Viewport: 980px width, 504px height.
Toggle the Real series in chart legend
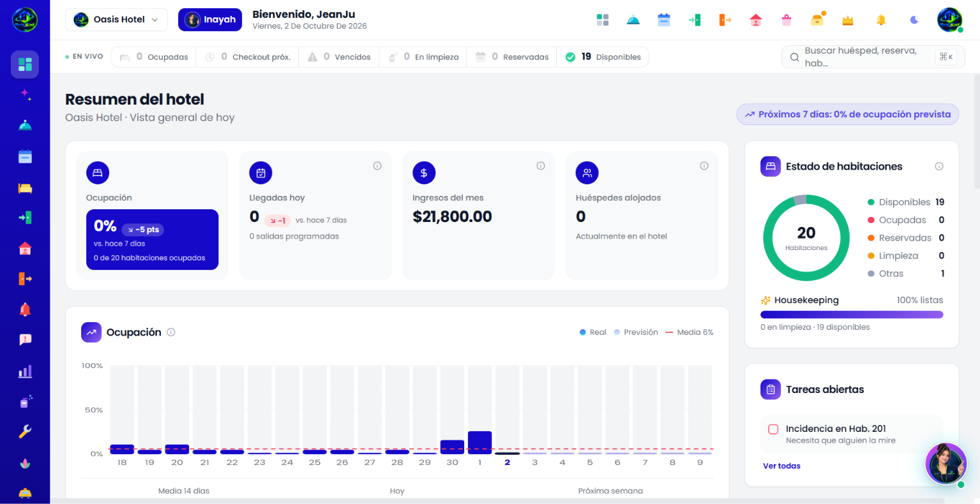592,332
